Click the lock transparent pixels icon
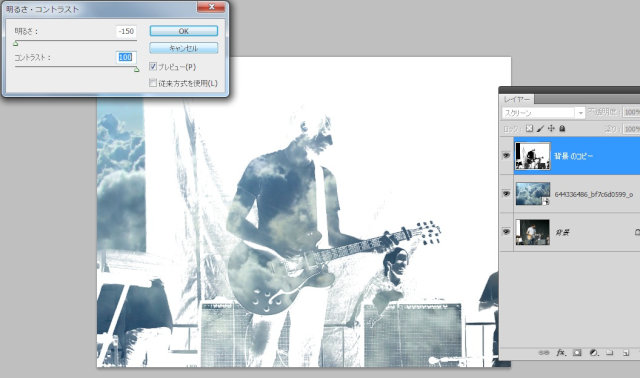The image size is (640, 378). (529, 128)
